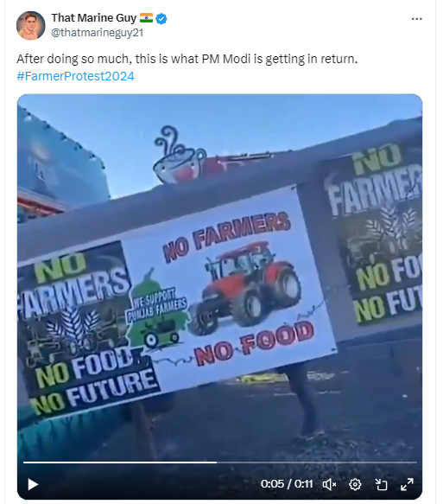443x504 pixels.
Task: Click the @thatmarineguy21 handle
Action: point(98,33)
